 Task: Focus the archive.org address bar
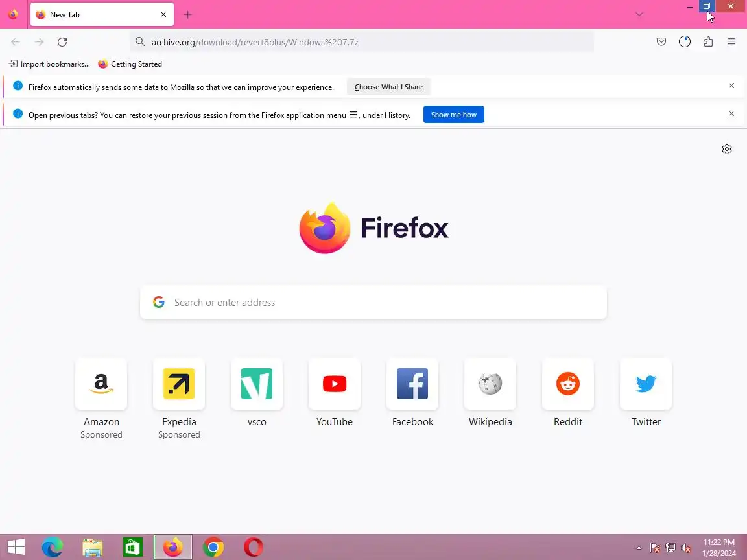(362, 42)
